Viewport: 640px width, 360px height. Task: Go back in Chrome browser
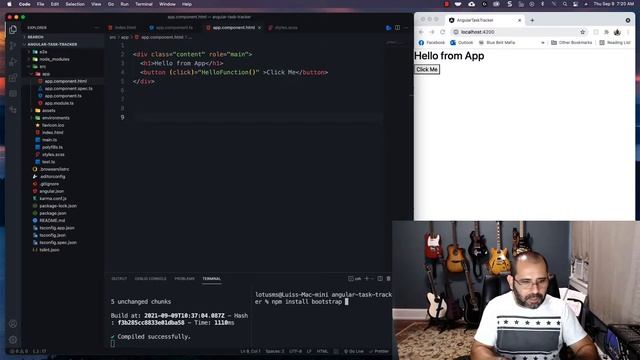pyautogui.click(x=421, y=32)
